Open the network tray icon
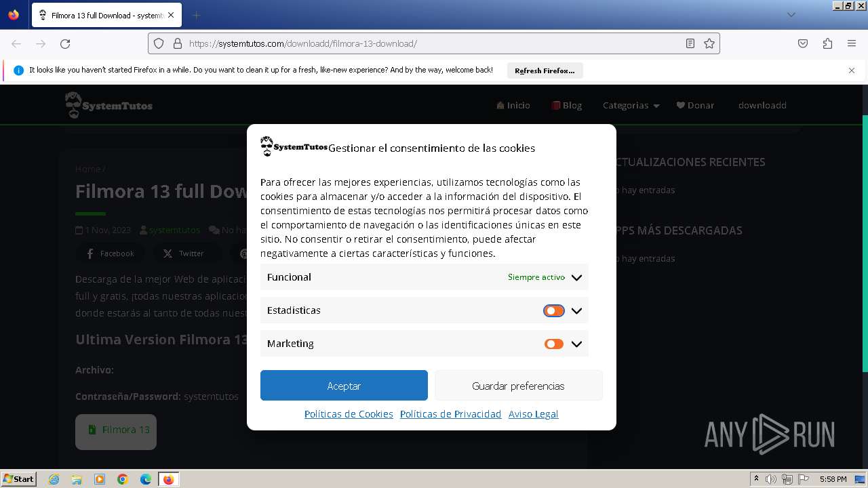Image resolution: width=868 pixels, height=488 pixels. click(x=787, y=479)
